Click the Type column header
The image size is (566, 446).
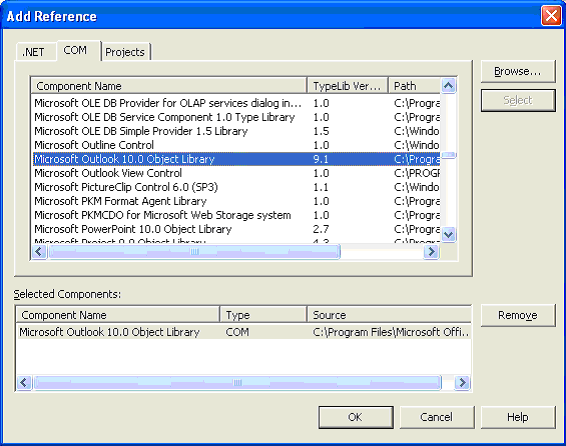coord(263,315)
